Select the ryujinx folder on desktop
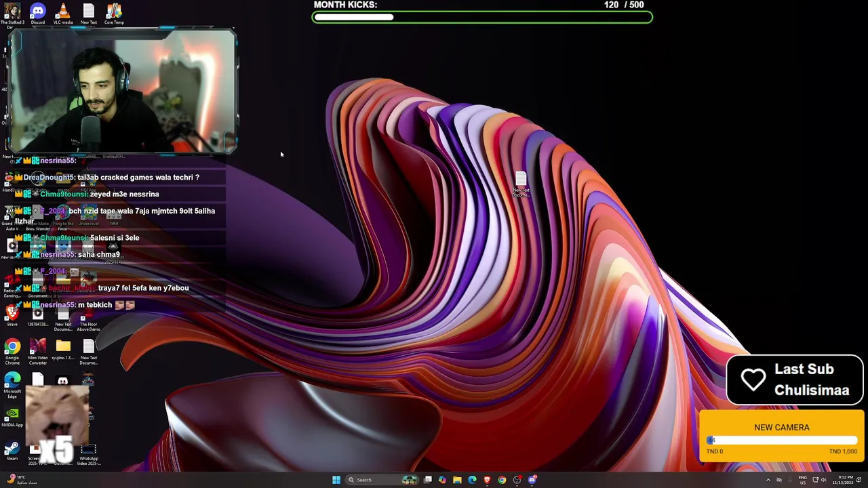The image size is (868, 488). click(63, 350)
